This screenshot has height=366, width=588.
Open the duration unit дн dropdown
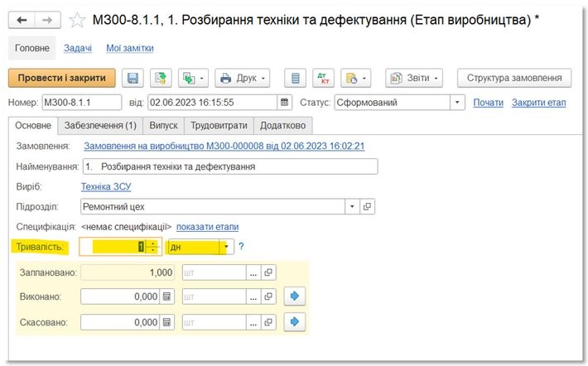pyautogui.click(x=224, y=247)
